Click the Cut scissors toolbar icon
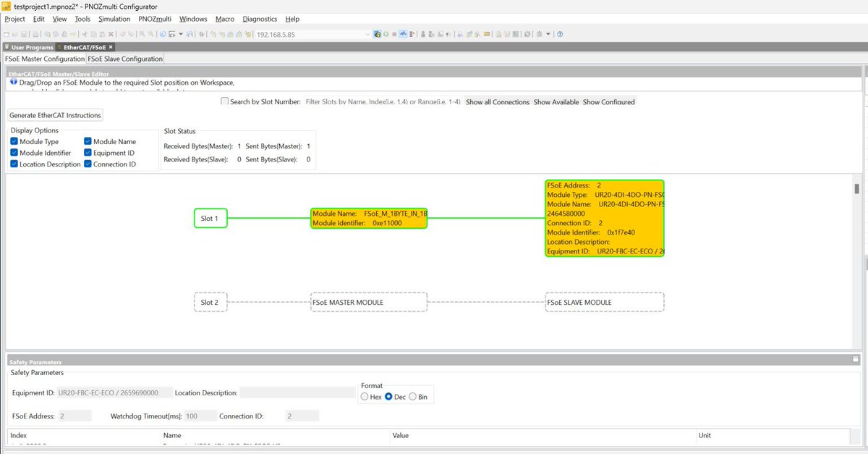 click(85, 34)
